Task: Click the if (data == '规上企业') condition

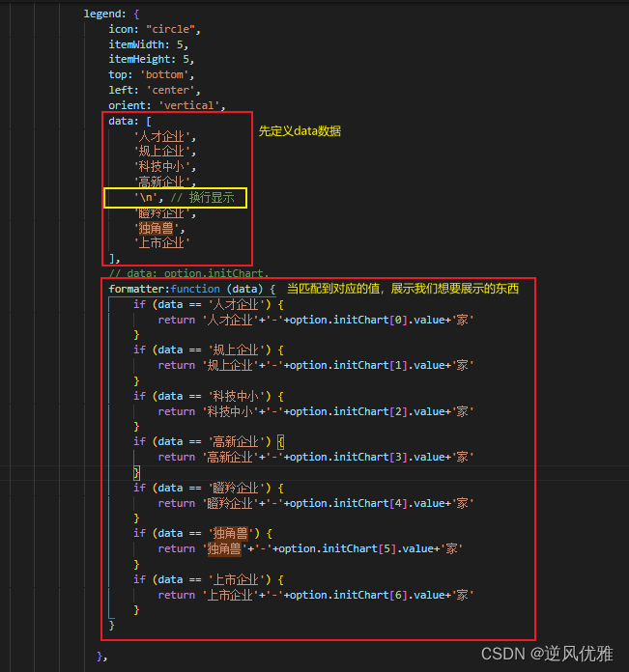Action: coord(209,350)
